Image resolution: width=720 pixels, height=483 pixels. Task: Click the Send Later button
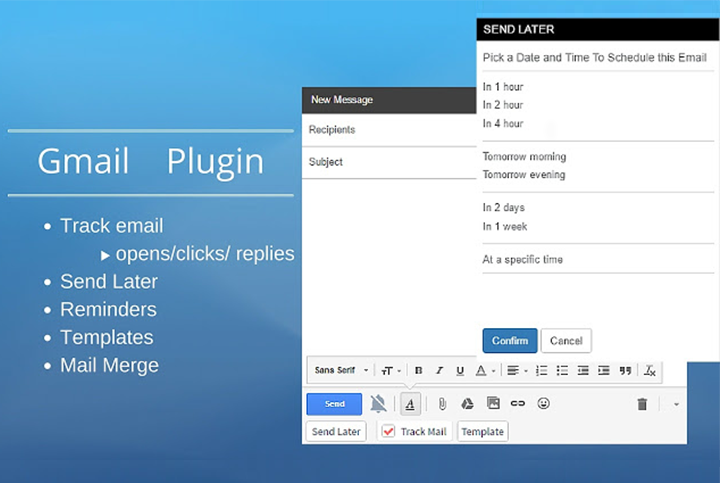click(336, 432)
